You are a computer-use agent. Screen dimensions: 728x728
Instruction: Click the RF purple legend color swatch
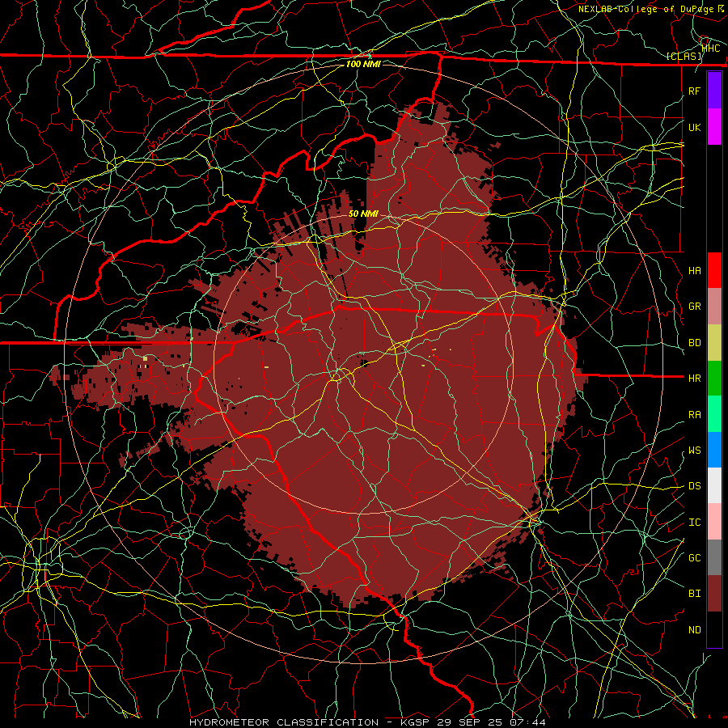[x=714, y=91]
